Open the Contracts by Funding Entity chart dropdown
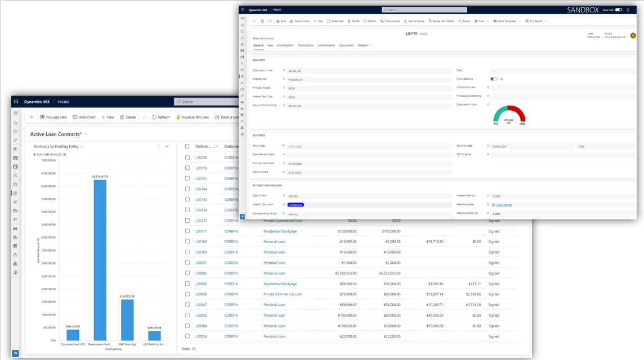The image size is (644, 360). (82, 146)
